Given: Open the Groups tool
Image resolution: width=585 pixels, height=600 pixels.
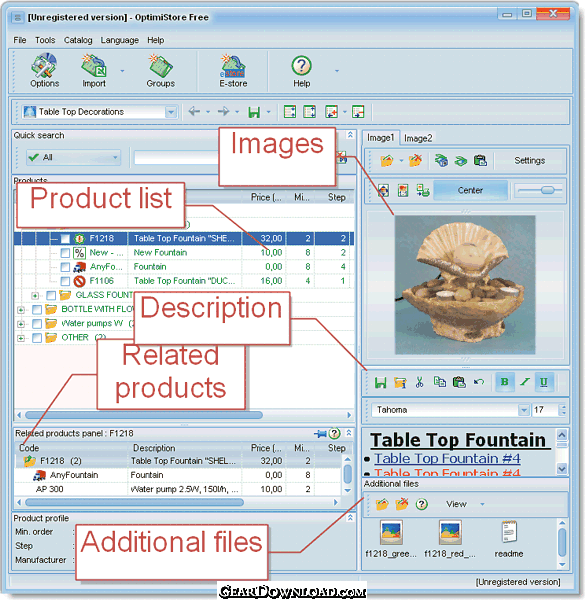Looking at the screenshot, I should pyautogui.click(x=160, y=71).
